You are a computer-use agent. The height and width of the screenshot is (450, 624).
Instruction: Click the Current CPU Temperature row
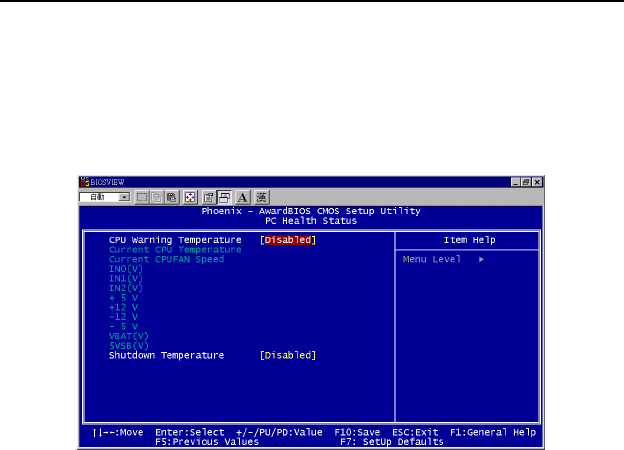[x=175, y=250]
